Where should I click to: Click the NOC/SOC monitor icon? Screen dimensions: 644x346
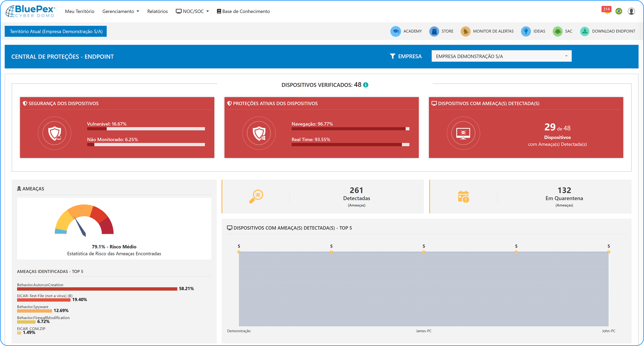[179, 11]
